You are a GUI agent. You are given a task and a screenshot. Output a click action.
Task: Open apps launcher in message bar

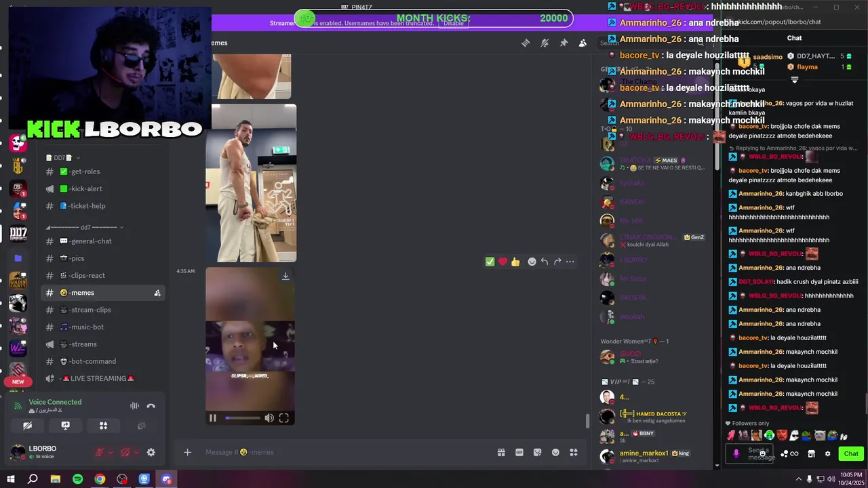click(x=574, y=452)
